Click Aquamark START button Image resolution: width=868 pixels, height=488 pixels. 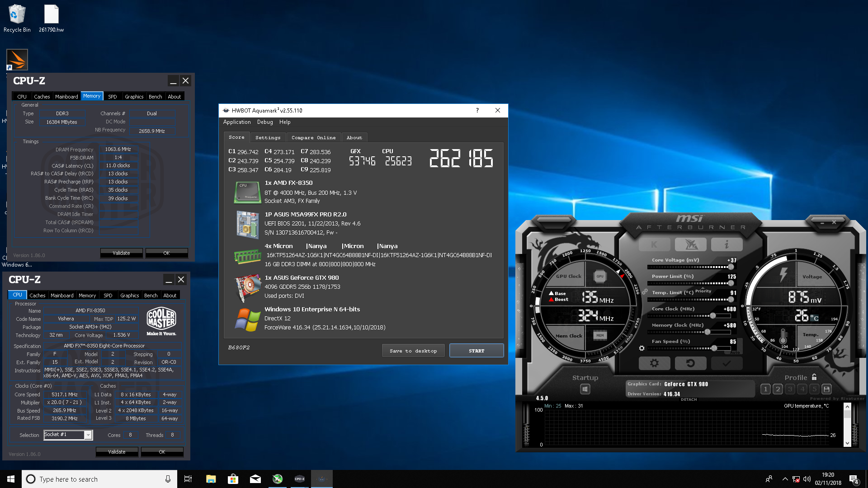pyautogui.click(x=476, y=351)
